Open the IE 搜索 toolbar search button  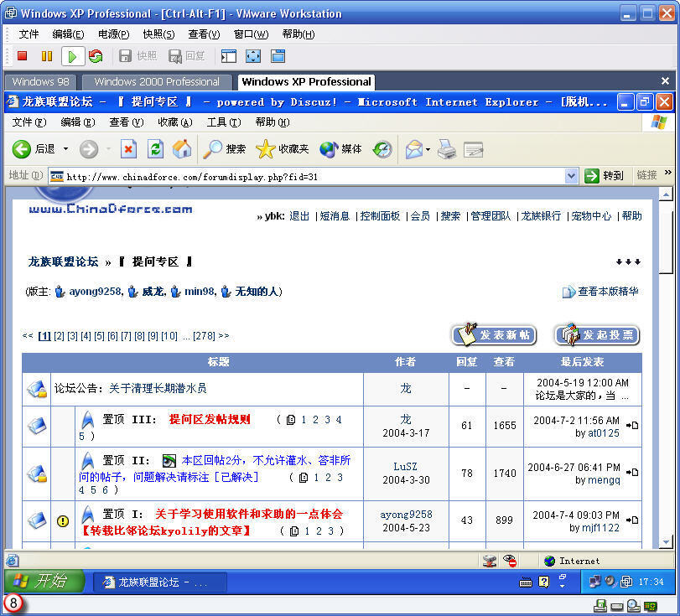click(225, 149)
